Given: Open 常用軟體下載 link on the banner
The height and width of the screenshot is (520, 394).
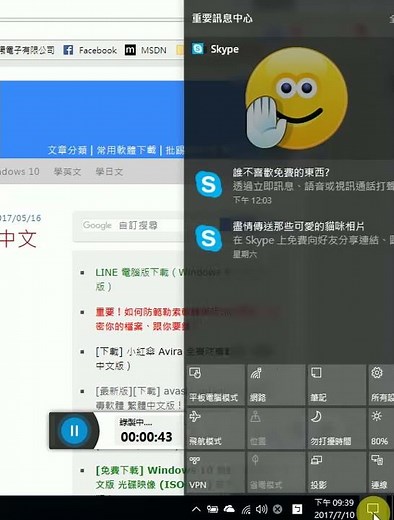Looking at the screenshot, I should (x=126, y=150).
